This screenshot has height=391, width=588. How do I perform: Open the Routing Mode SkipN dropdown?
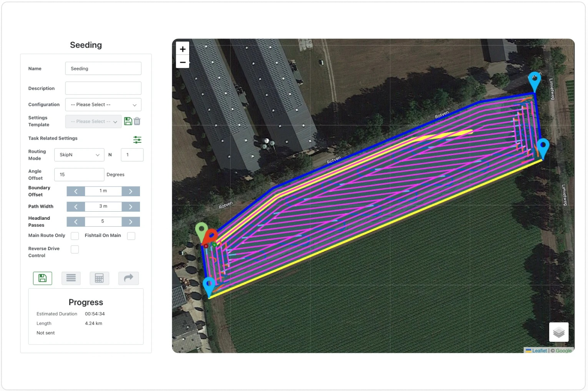pos(79,155)
